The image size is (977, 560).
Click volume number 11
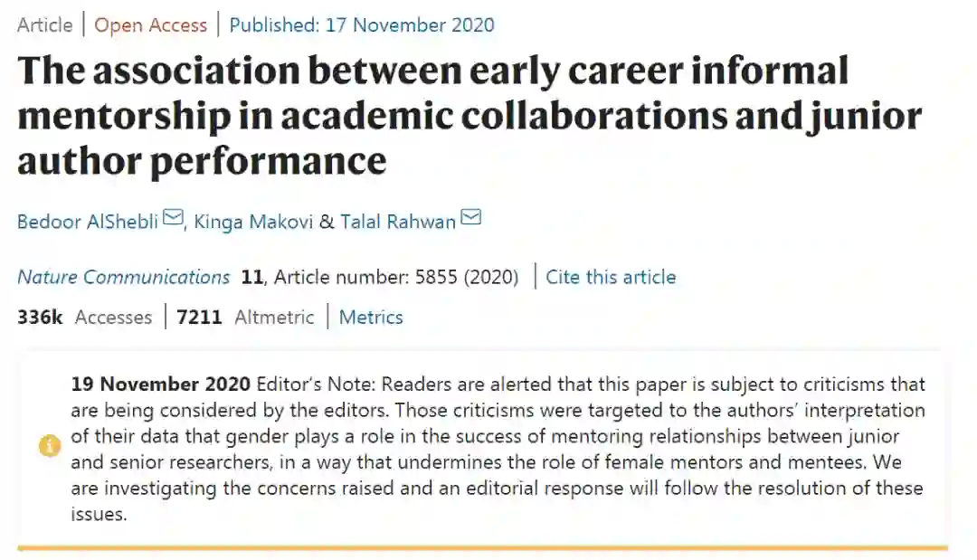pyautogui.click(x=251, y=277)
